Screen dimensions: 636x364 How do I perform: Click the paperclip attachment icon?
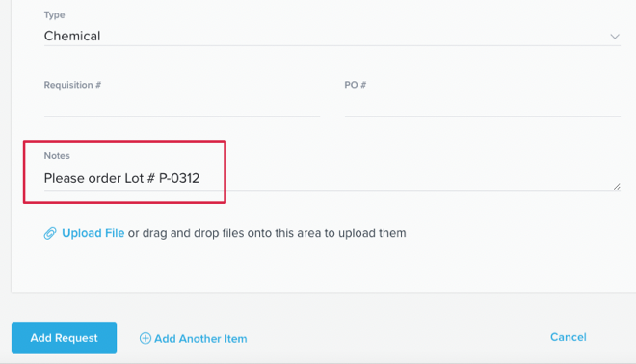[50, 233]
